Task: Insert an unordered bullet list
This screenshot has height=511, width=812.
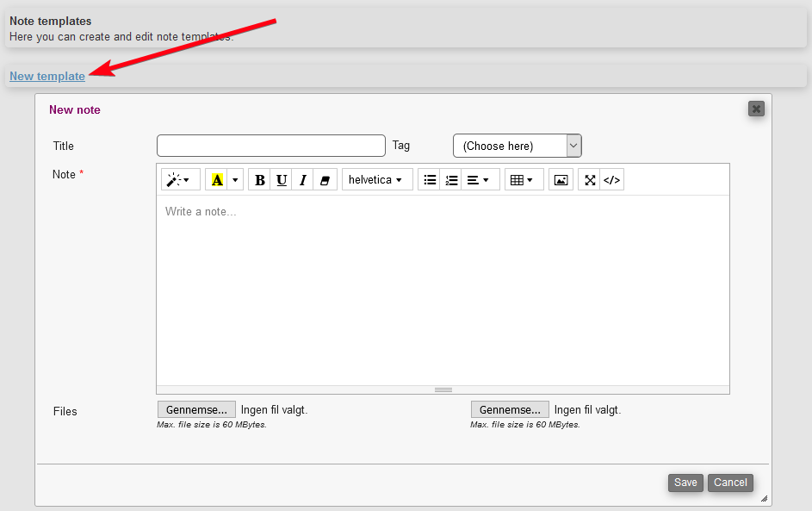Action: (x=430, y=180)
